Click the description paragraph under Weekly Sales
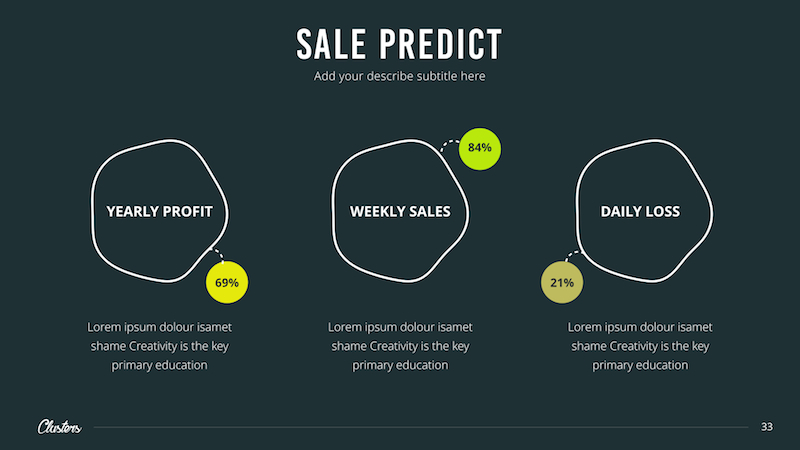The image size is (800, 450). (x=400, y=346)
